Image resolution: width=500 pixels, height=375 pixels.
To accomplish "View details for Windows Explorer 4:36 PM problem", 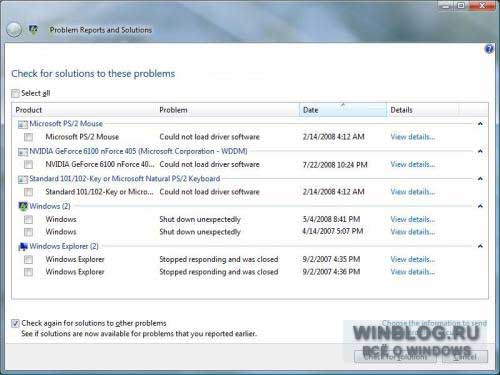I will click(413, 272).
